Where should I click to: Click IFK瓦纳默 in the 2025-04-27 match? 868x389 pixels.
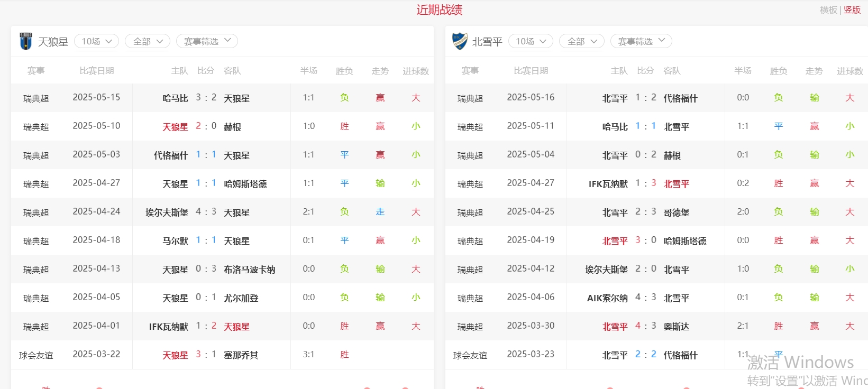coord(608,184)
